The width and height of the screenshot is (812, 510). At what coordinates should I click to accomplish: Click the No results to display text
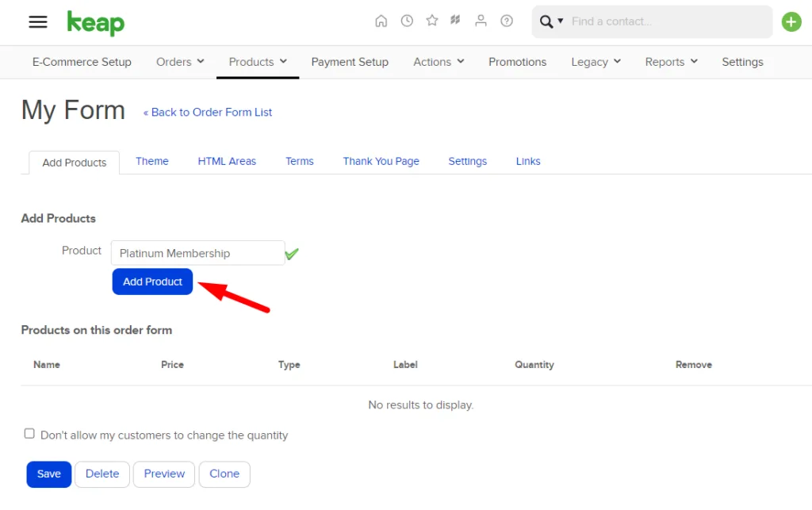tap(421, 405)
